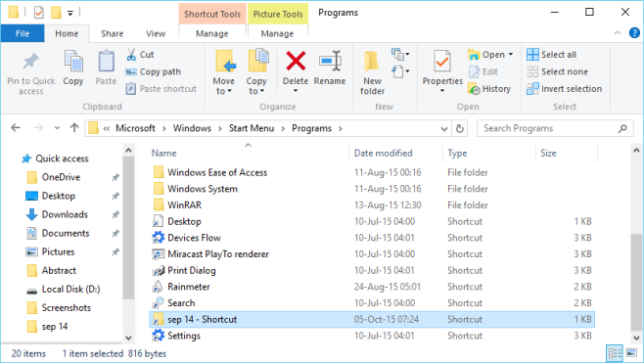Click Select none
This screenshot has height=363, width=644.
[557, 71]
